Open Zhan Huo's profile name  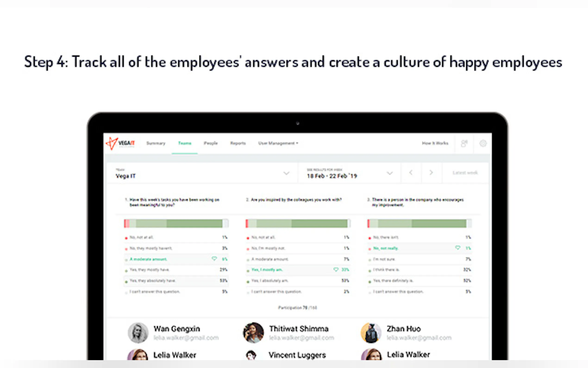click(x=404, y=329)
